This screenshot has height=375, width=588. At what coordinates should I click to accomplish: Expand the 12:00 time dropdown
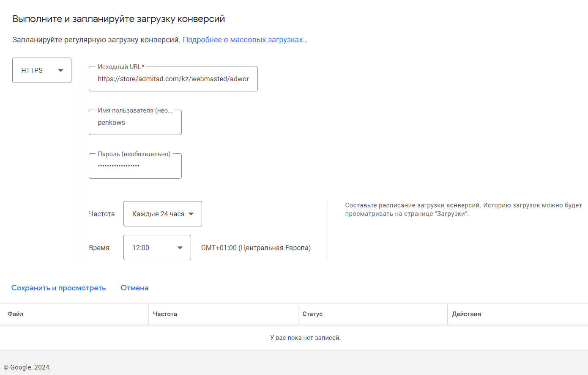coord(157,248)
